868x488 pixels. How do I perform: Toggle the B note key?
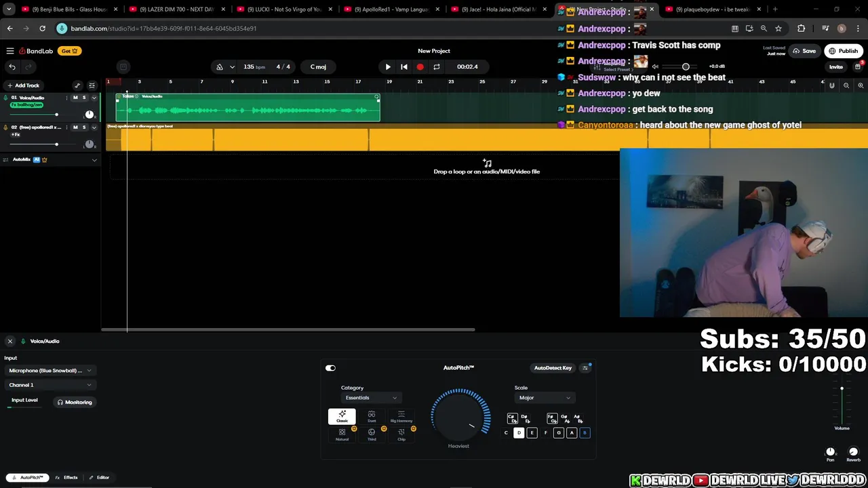(585, 432)
